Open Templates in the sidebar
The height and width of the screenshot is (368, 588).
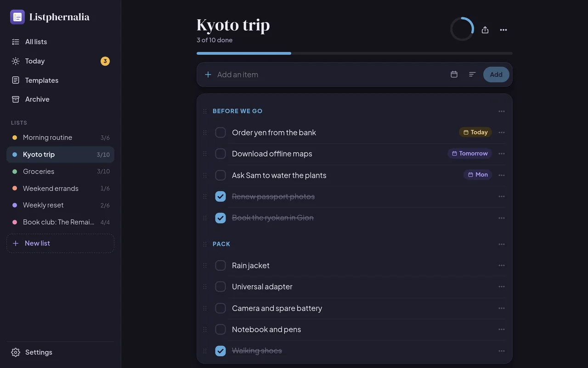(60, 80)
